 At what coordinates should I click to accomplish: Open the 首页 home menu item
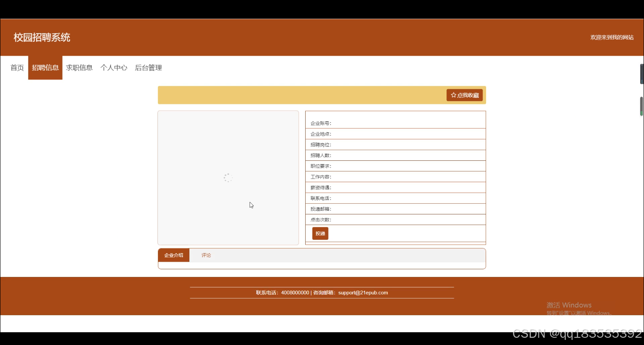click(17, 67)
